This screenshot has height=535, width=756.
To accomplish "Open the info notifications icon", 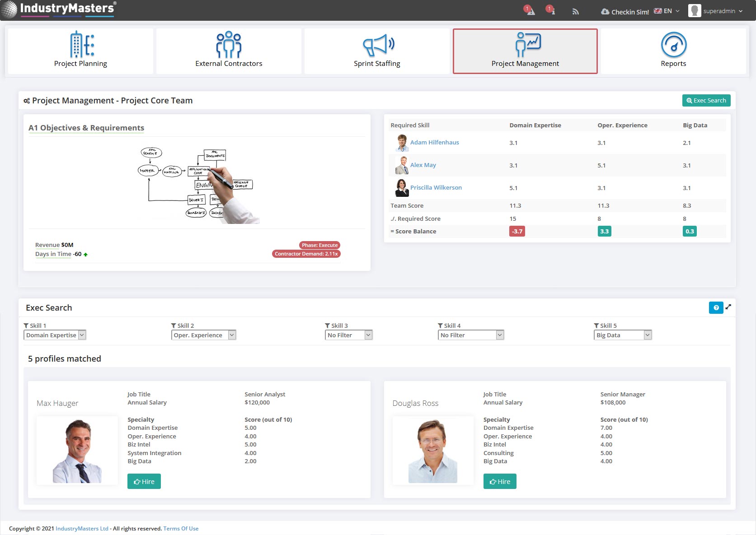I will (x=552, y=11).
